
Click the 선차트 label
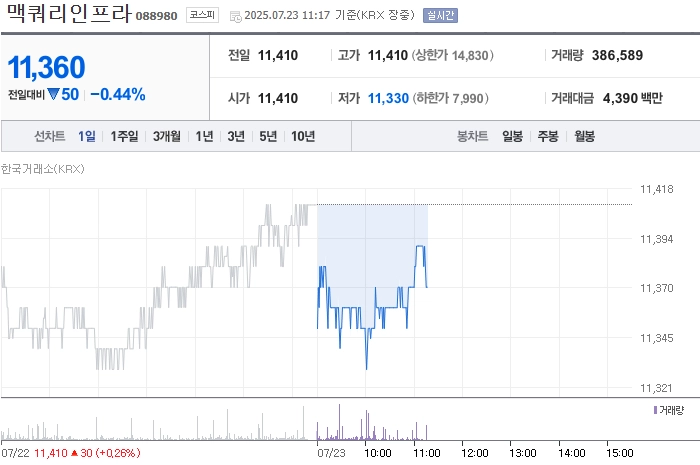(50, 136)
